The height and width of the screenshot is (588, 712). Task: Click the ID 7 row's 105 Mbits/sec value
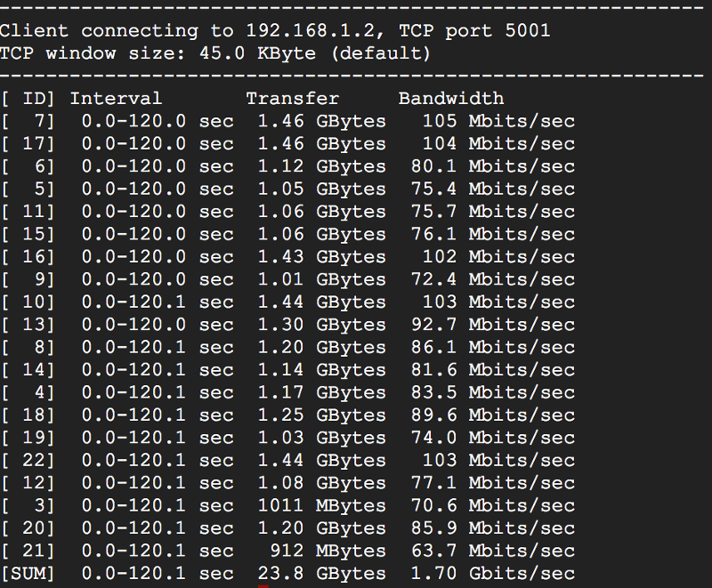tap(498, 121)
